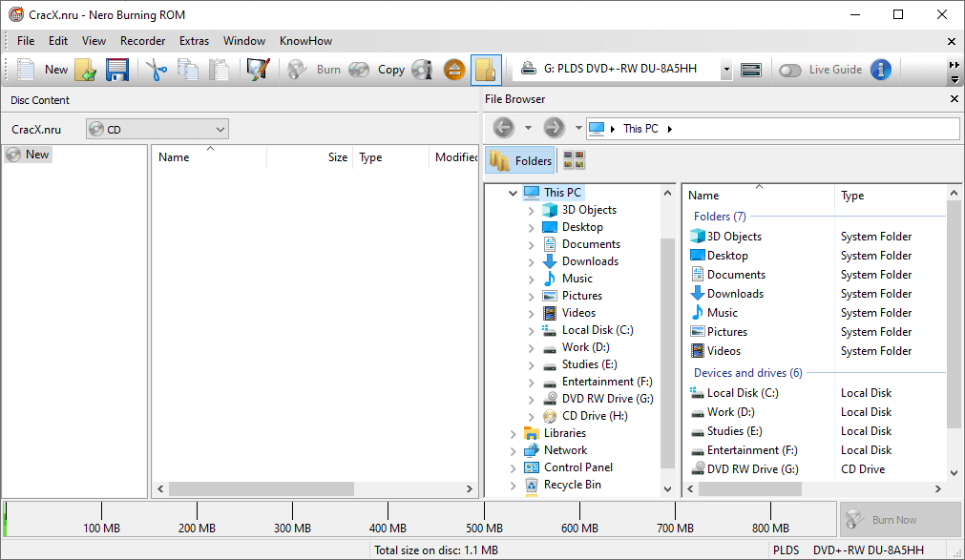Screen dimensions: 965x560
Task: Click the folder tree vertical scrollbar
Action: tap(667, 354)
